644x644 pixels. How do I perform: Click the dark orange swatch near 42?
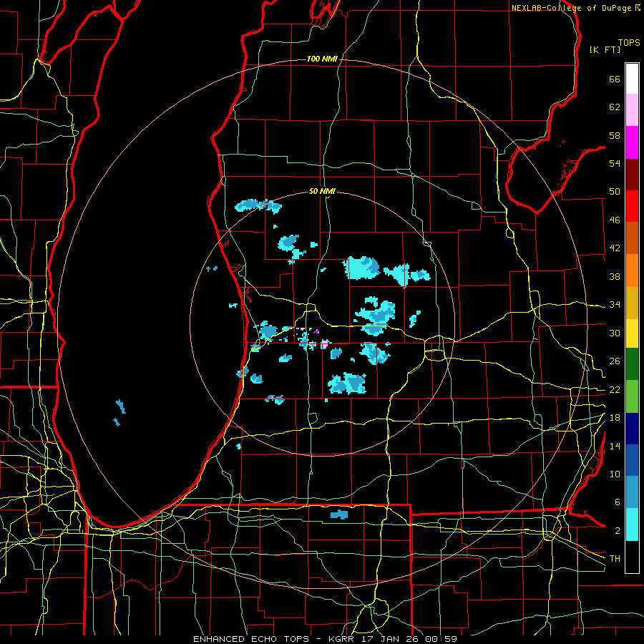[632, 238]
